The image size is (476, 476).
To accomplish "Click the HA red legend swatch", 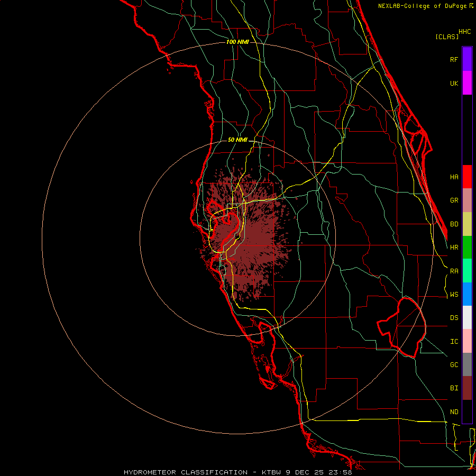I will click(467, 177).
